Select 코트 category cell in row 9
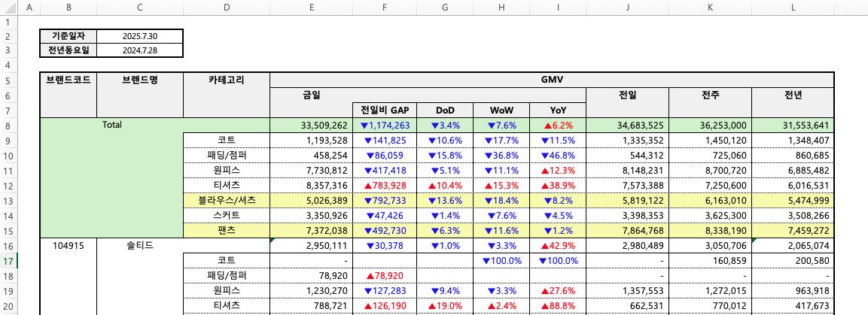 coord(227,141)
